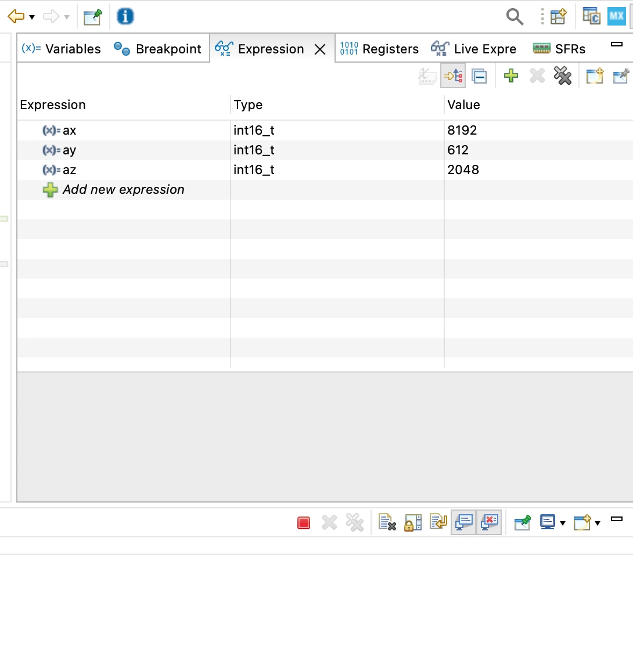Click the int16_t type of ax
The height and width of the screenshot is (672, 633).
pyautogui.click(x=254, y=131)
